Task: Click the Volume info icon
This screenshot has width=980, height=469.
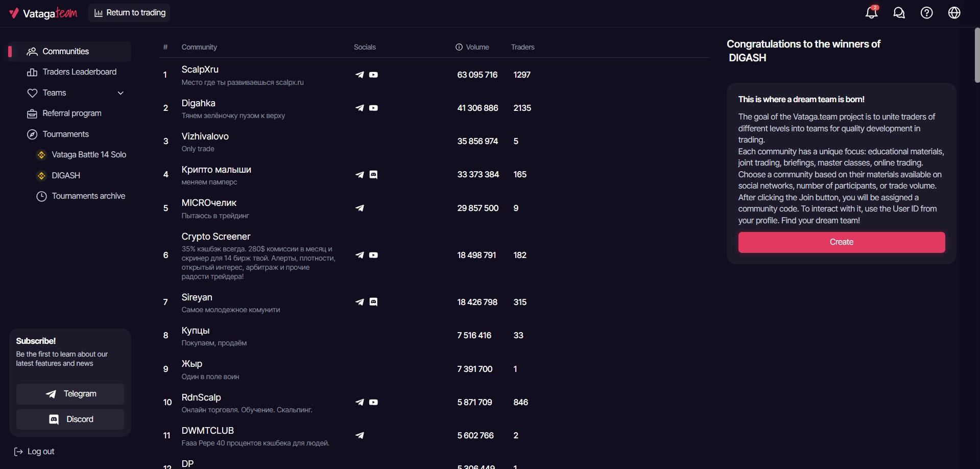Action: tap(459, 47)
